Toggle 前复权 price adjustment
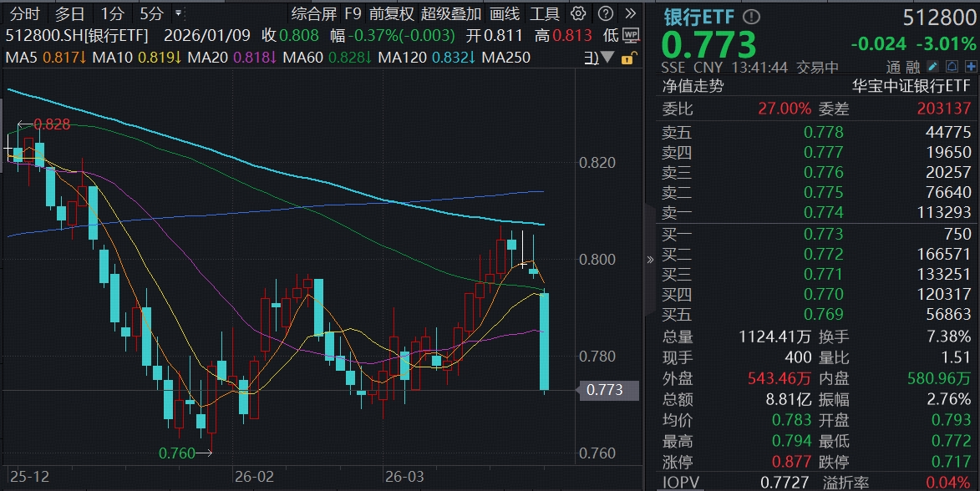Image resolution: width=980 pixels, height=491 pixels. pos(392,13)
